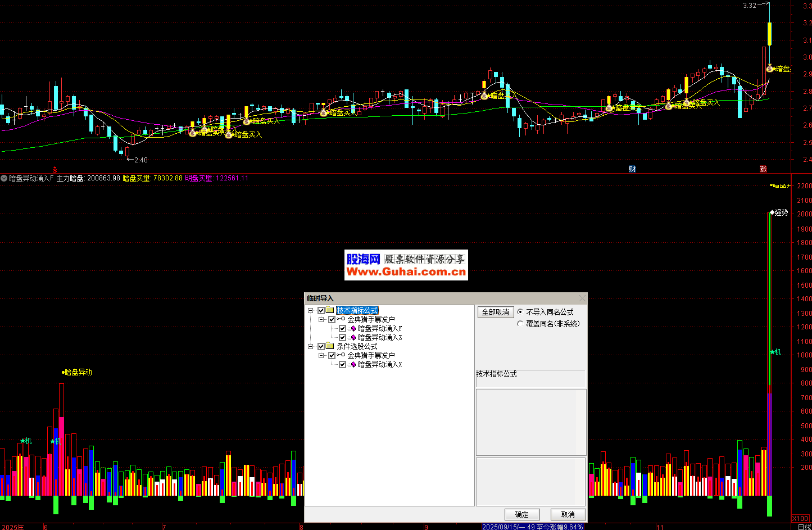The width and height of the screenshot is (812, 530).
Task: Collapse the 技术指标公式 tree node
Action: [311, 310]
